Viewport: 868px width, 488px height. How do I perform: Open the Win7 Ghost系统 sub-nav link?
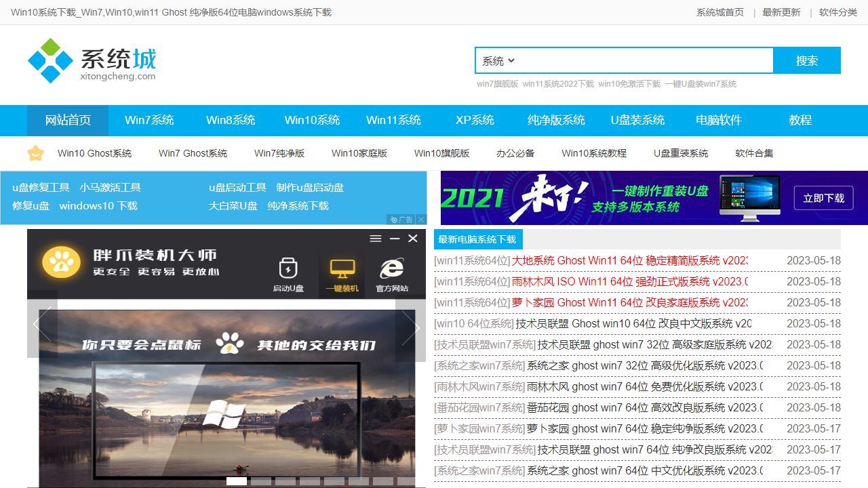pos(193,153)
